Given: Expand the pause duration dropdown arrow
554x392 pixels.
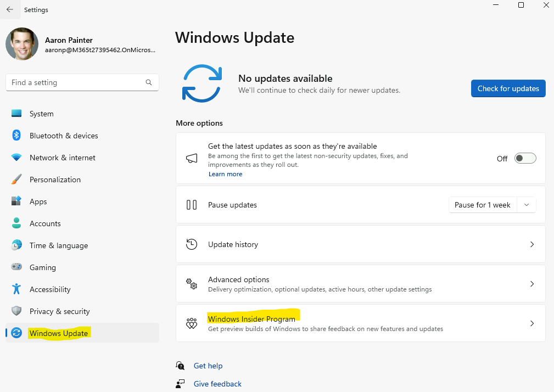Looking at the screenshot, I should pyautogui.click(x=527, y=205).
